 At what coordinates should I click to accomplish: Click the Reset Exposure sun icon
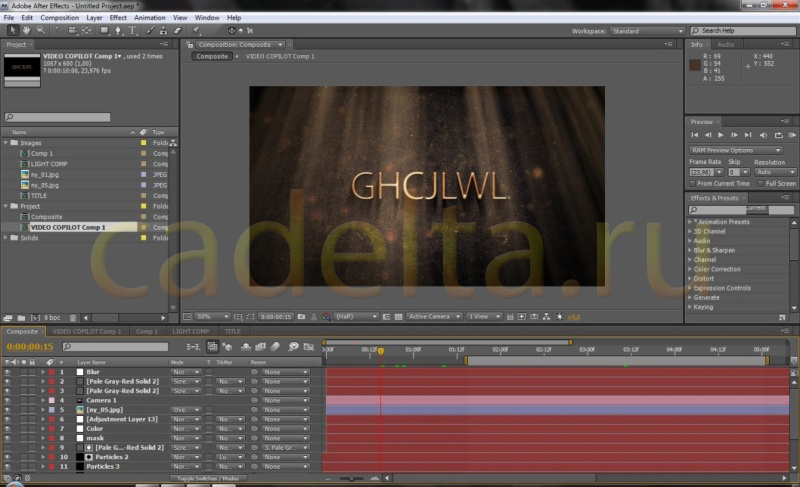pos(560,317)
